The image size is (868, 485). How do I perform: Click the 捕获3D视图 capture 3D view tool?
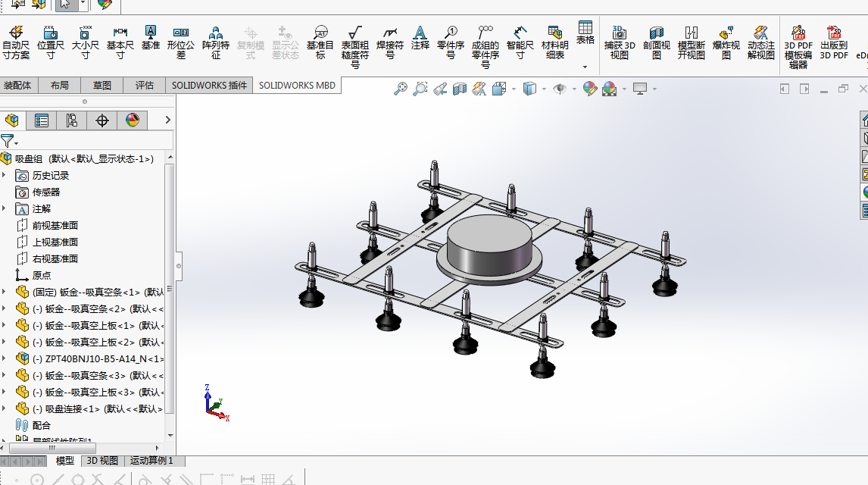tap(620, 42)
